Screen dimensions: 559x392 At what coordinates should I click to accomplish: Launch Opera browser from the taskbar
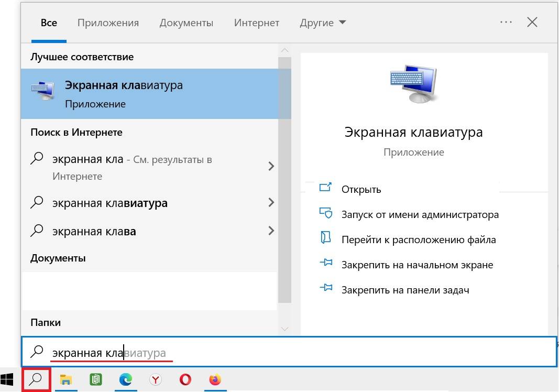[x=185, y=380]
